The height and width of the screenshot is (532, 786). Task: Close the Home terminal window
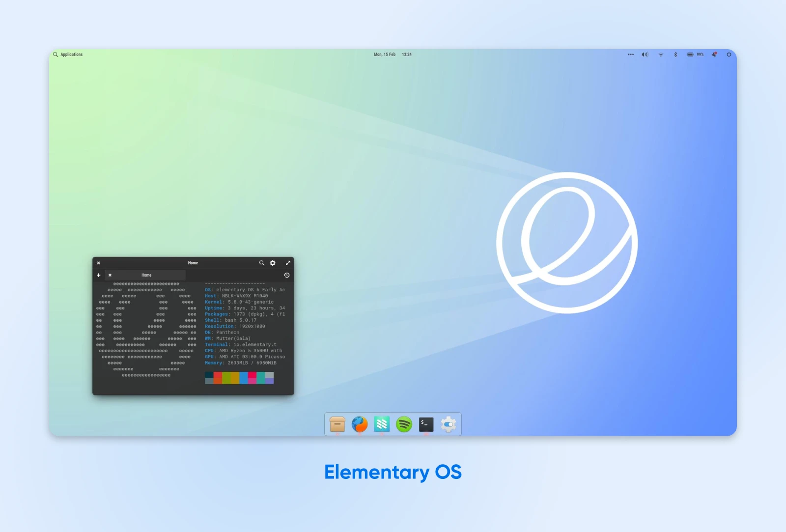[98, 263]
